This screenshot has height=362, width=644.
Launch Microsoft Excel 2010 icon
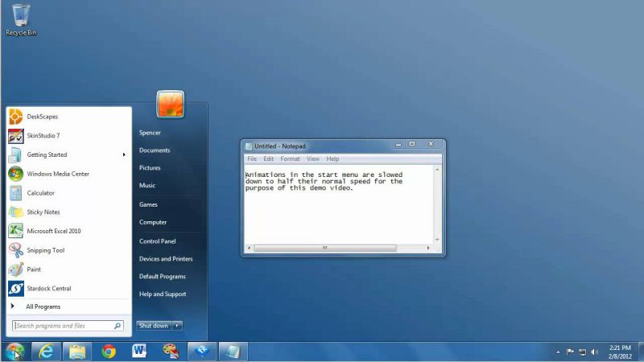point(15,231)
